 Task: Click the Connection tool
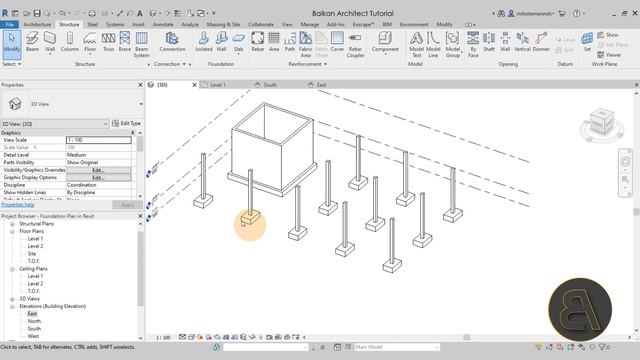tap(172, 42)
